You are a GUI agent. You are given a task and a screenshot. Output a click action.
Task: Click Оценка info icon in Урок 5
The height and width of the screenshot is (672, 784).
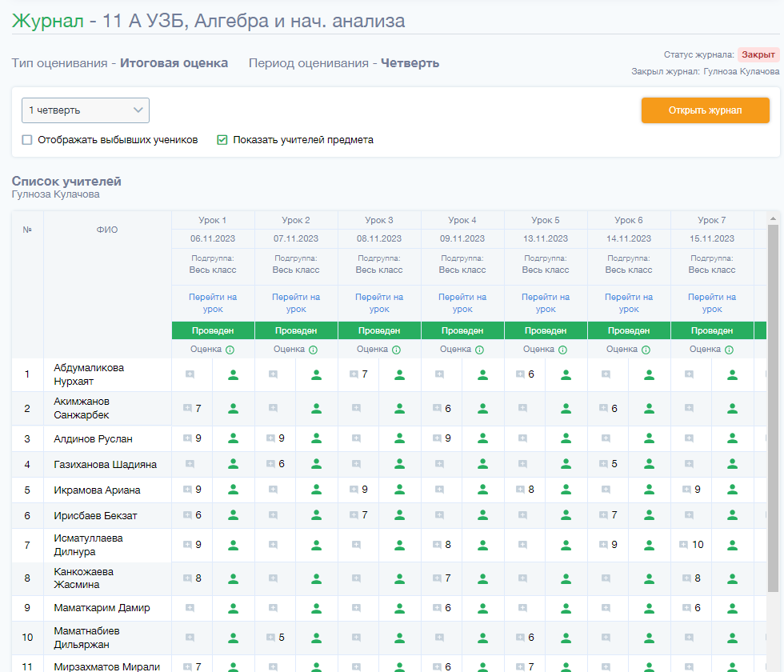562,350
